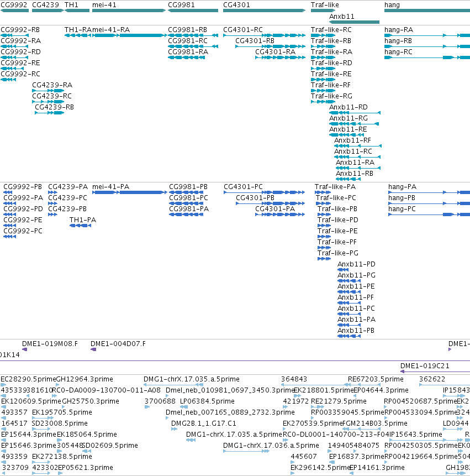Select the TH1 gene feature

pyautogui.click(x=77, y=11)
